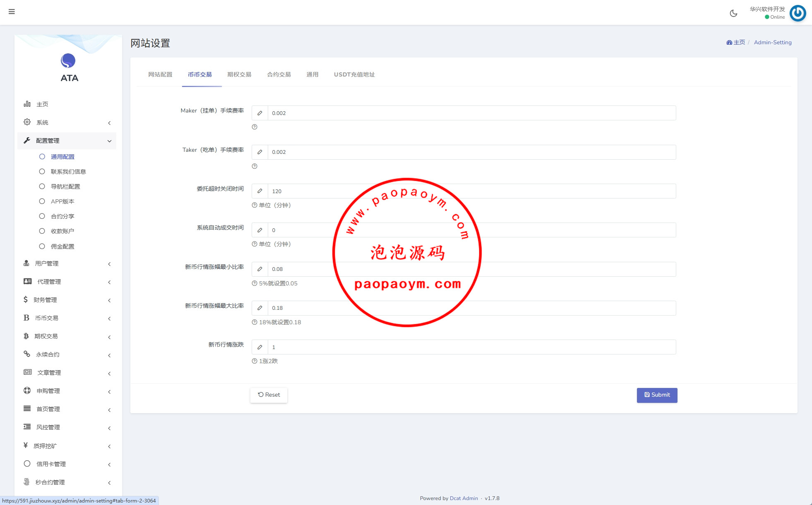Image resolution: width=812 pixels, height=505 pixels.
Task: Click help icon under Maker fee field
Action: [x=255, y=127]
